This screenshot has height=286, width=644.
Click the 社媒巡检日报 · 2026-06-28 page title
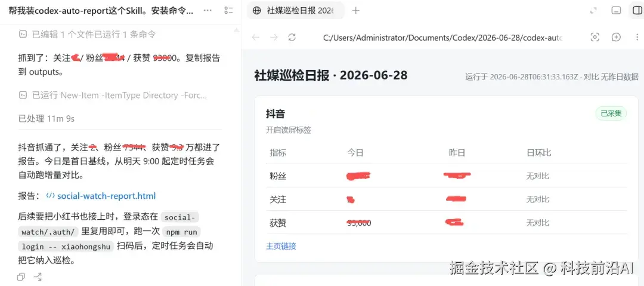point(331,75)
